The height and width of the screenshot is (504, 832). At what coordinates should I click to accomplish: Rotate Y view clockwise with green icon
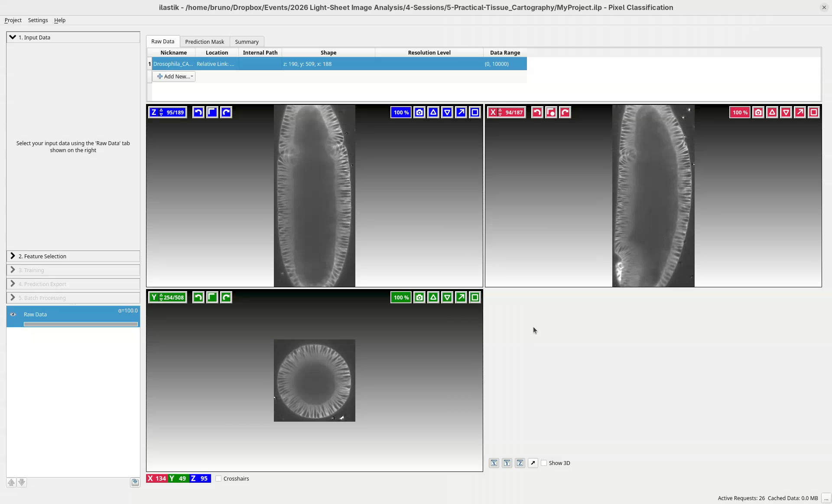coord(226,297)
